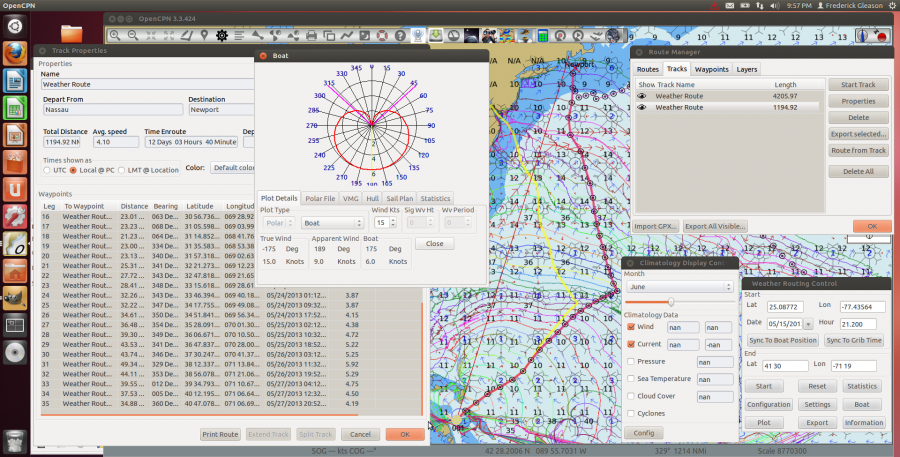
Task: Click the overlapping squares color scheme icon
Action: pos(329,36)
